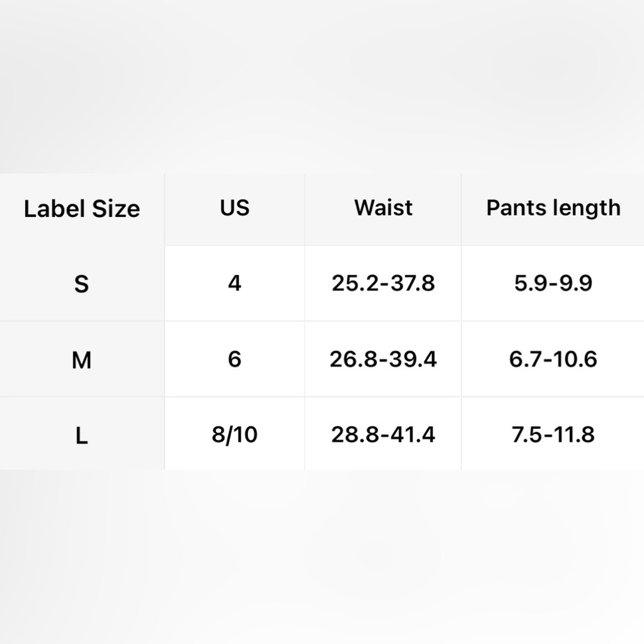Click waist value 25.2-37.8

point(383,283)
